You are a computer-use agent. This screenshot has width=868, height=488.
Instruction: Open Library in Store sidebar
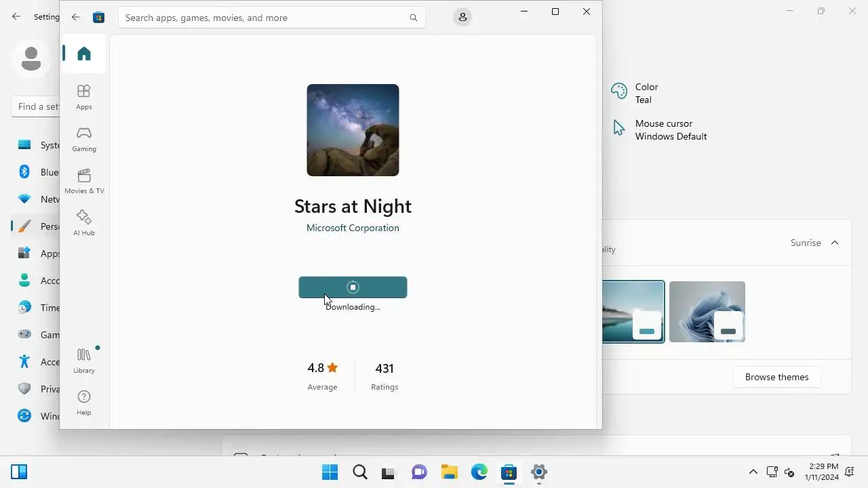coord(84,361)
